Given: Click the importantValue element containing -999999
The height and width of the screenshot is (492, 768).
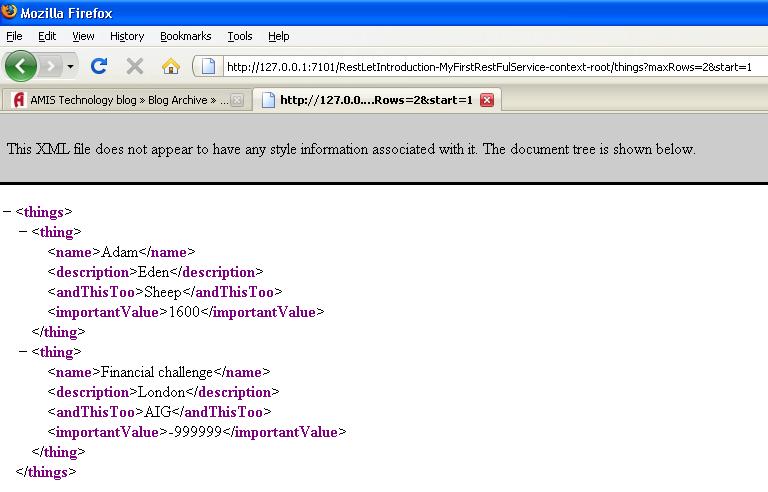Looking at the screenshot, I should [x=197, y=432].
